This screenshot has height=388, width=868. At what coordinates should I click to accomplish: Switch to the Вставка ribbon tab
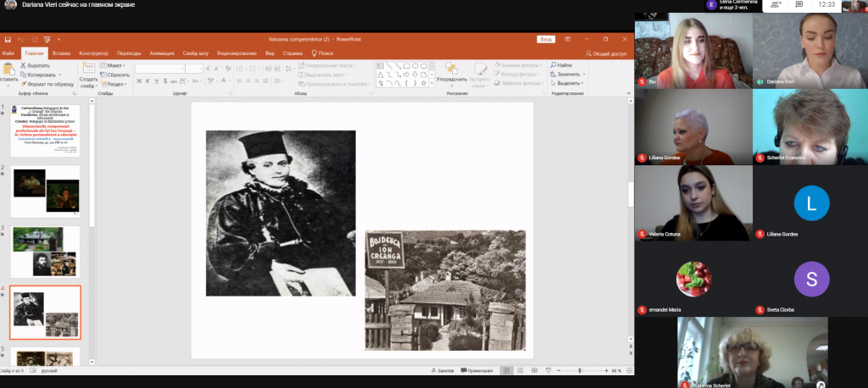click(61, 53)
